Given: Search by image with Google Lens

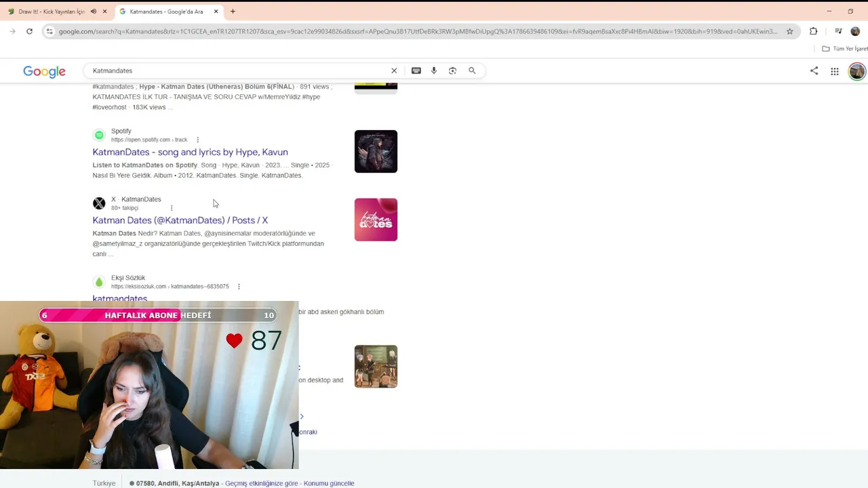Looking at the screenshot, I should tap(452, 70).
